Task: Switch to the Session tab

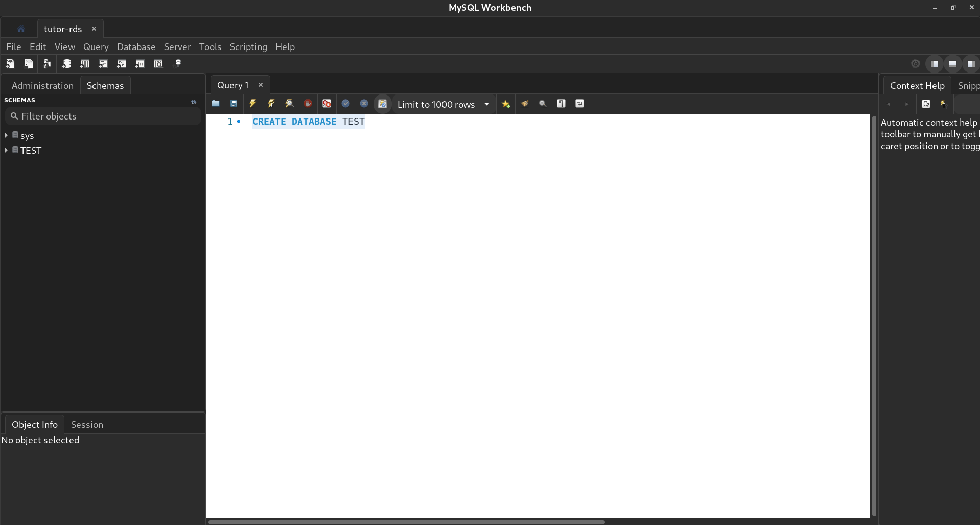Action: [87, 424]
